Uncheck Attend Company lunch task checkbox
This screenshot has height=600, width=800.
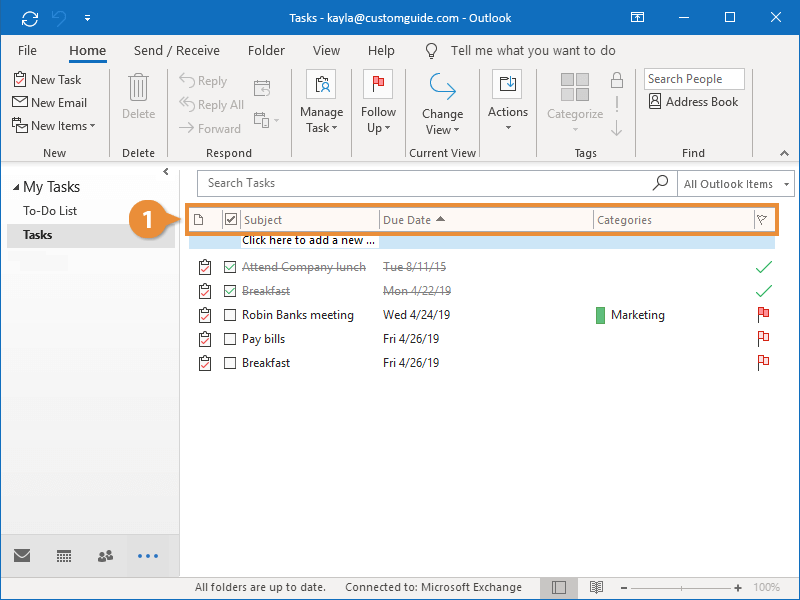pyautogui.click(x=230, y=267)
